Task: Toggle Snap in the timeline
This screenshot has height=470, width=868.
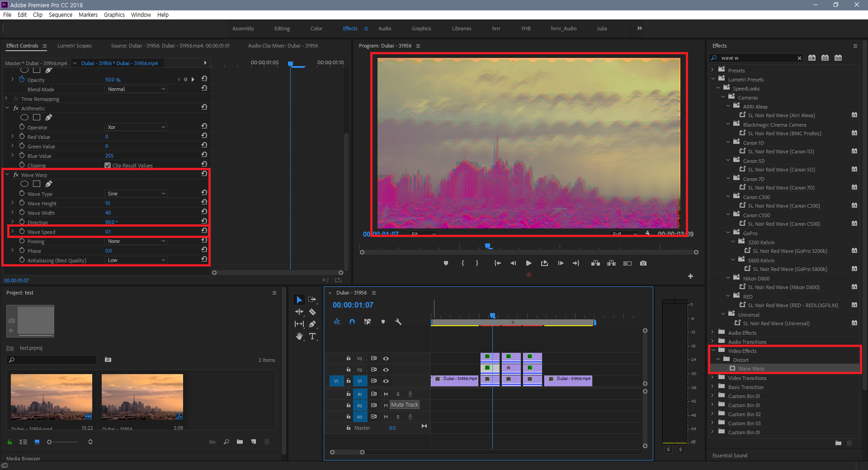Action: point(352,322)
